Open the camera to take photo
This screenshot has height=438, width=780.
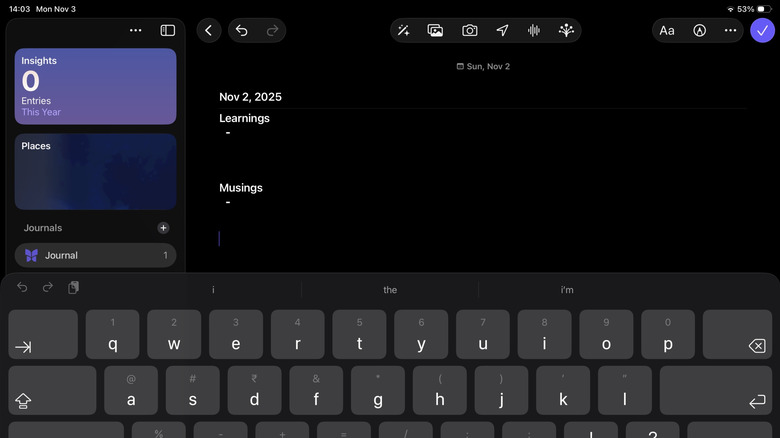click(x=470, y=30)
